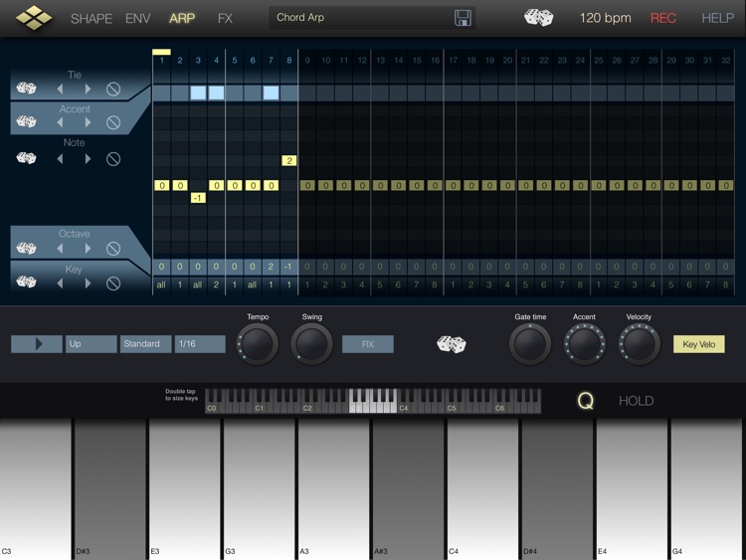Screen dimensions: 746x560
Task: Set sequence length to step 32
Action: [x=725, y=61]
